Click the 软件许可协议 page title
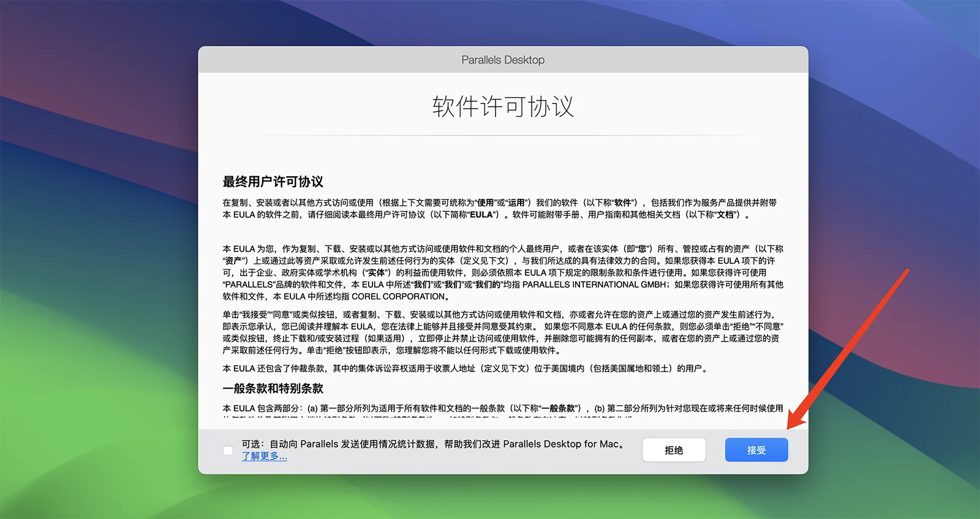Image resolution: width=980 pixels, height=519 pixels. 503,106
